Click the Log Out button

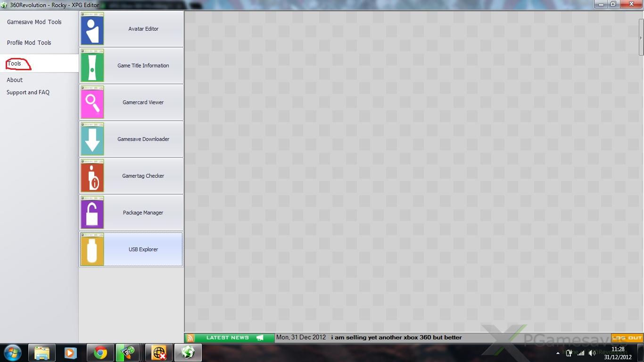[627, 337]
